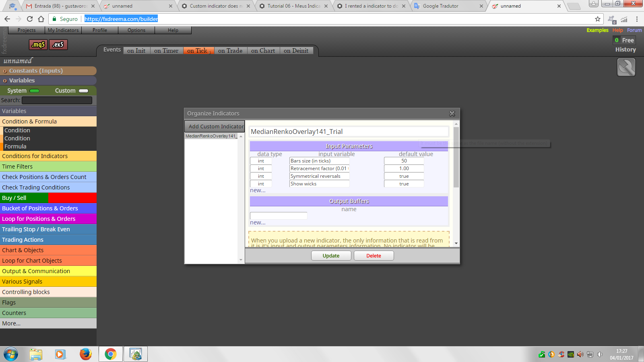
Task: Click the address bar URL
Action: (121, 19)
